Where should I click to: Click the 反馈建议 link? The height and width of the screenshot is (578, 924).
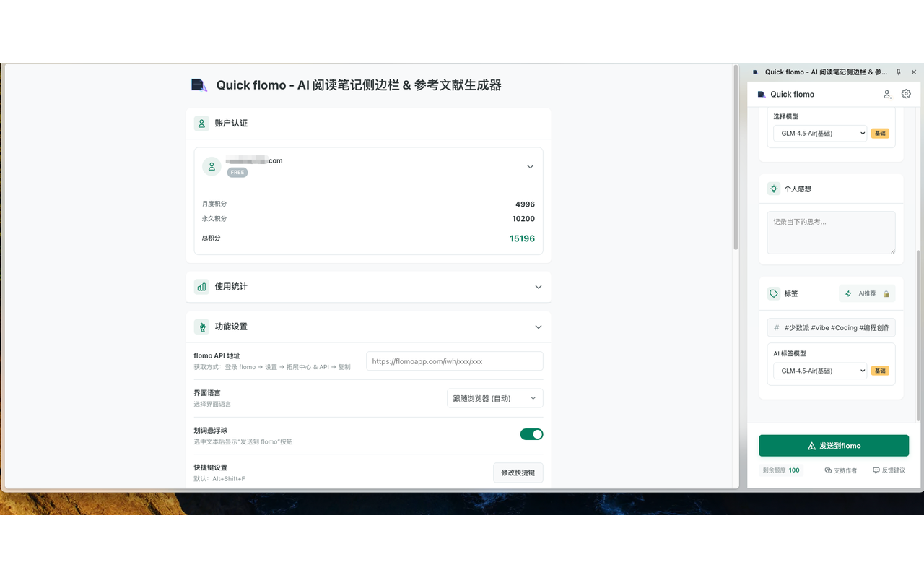coord(889,470)
